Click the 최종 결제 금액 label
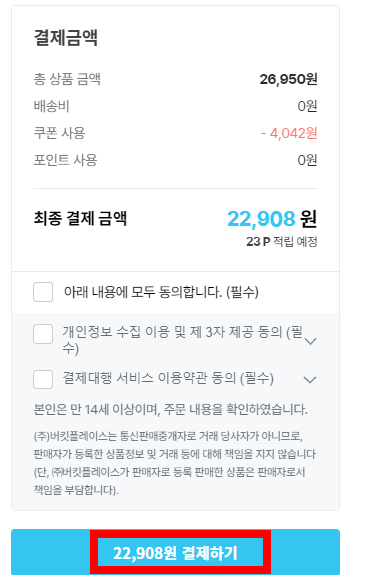 (x=80, y=218)
